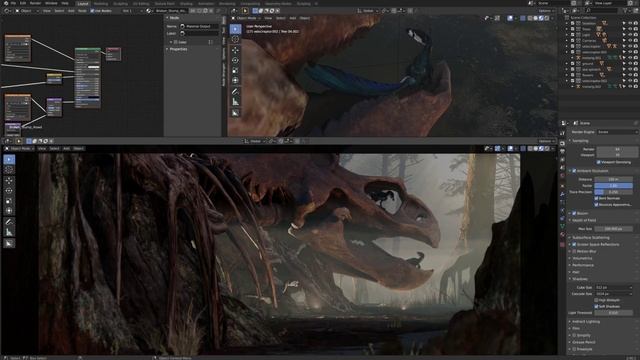Screen dimensions: 640x360
Task: Toggle the Soft Shadows checkbox
Action: click(597, 307)
